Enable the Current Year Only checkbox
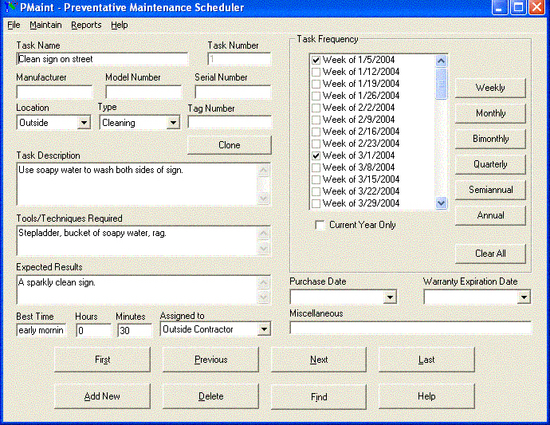 (x=320, y=225)
